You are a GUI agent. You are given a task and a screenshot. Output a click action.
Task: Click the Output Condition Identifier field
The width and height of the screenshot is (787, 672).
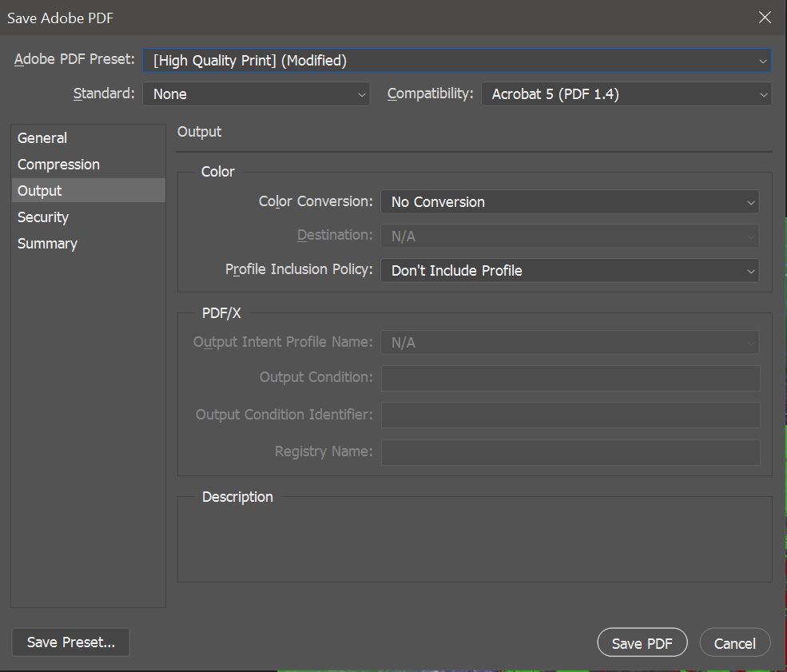[570, 415]
